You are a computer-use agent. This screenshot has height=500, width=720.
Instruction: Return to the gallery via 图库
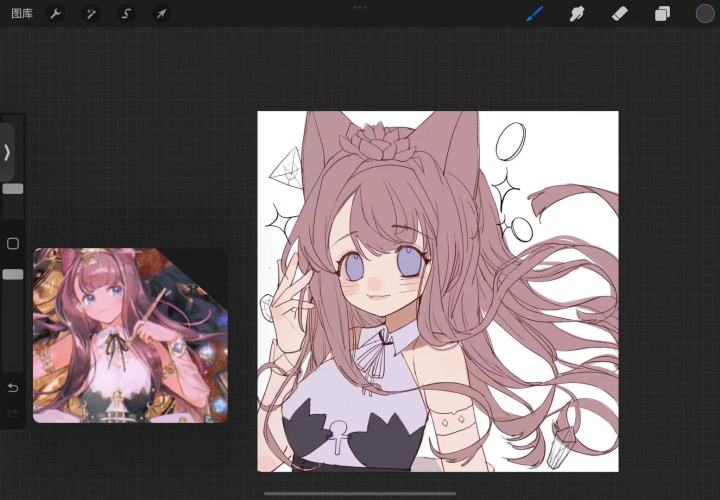coord(21,14)
